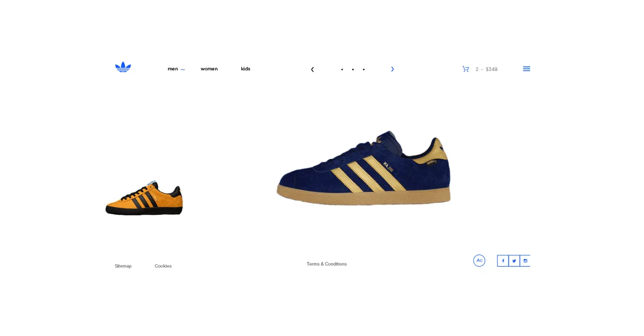Open the men category
The image size is (644, 336).
(173, 69)
